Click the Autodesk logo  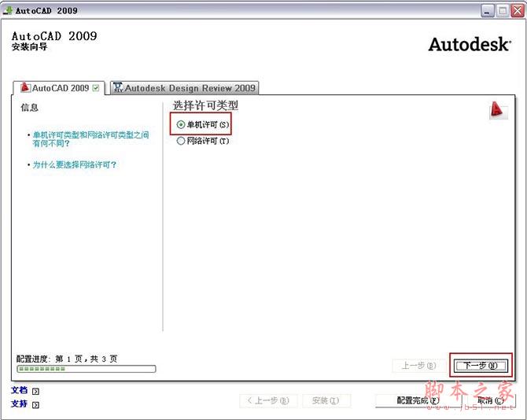tap(470, 45)
